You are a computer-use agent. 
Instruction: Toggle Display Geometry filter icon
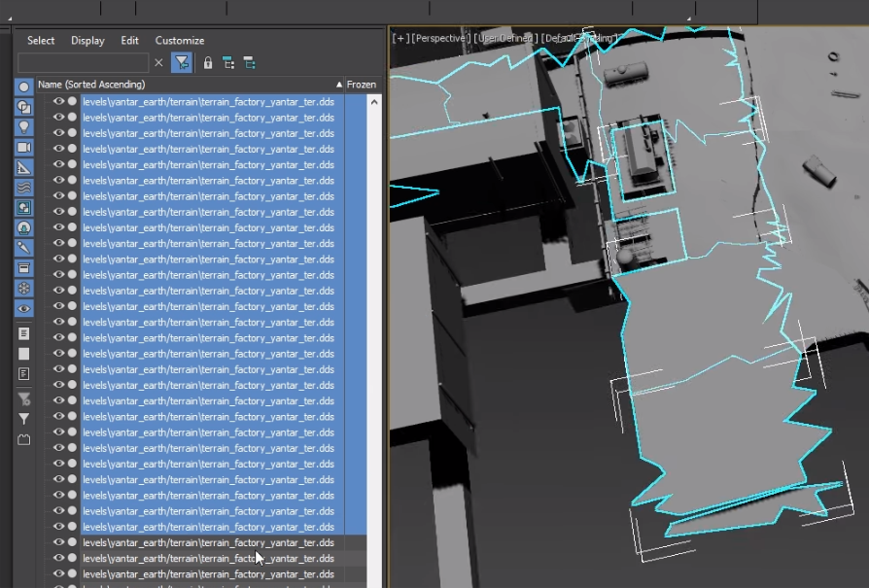coord(24,86)
